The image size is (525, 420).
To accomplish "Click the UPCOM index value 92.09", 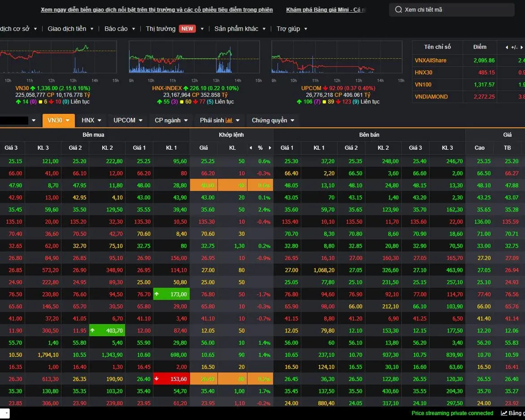I will pyautogui.click(x=336, y=88).
